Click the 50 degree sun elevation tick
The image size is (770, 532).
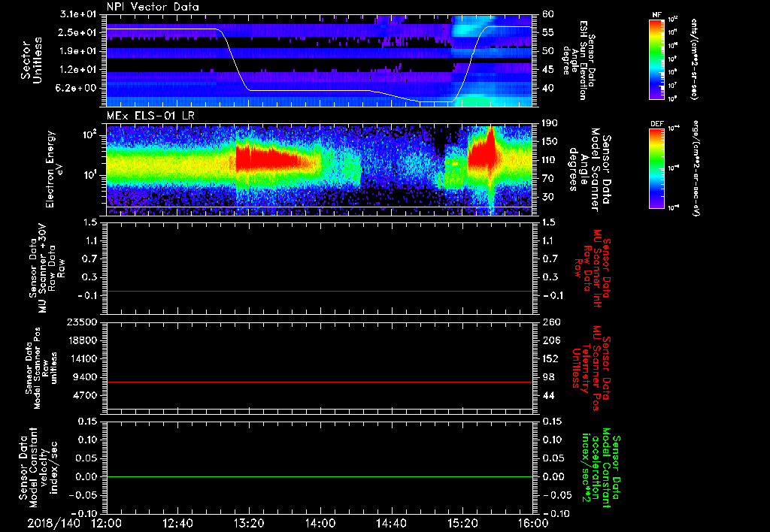(548, 51)
